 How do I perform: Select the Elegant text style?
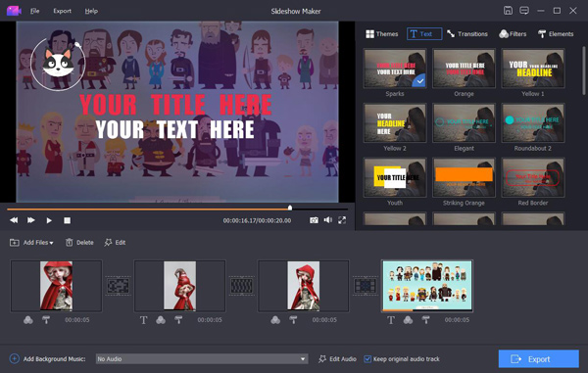click(464, 122)
